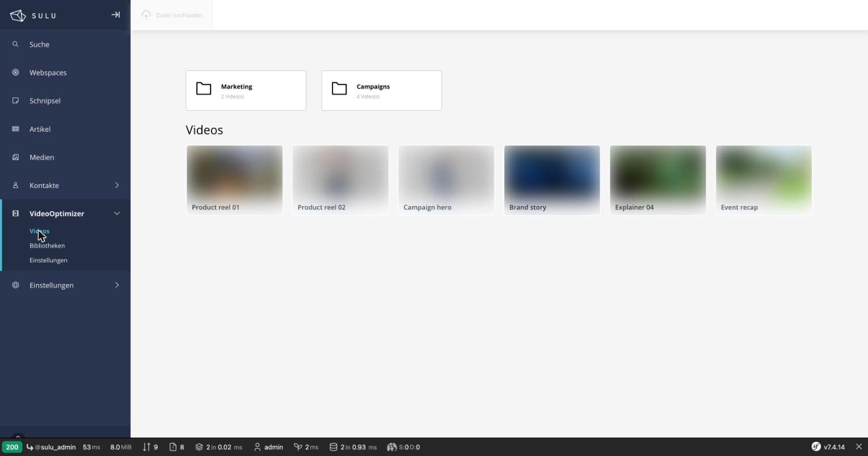Click the VideoOptimizer film icon
Screen dimensions: 868x456
15,214
